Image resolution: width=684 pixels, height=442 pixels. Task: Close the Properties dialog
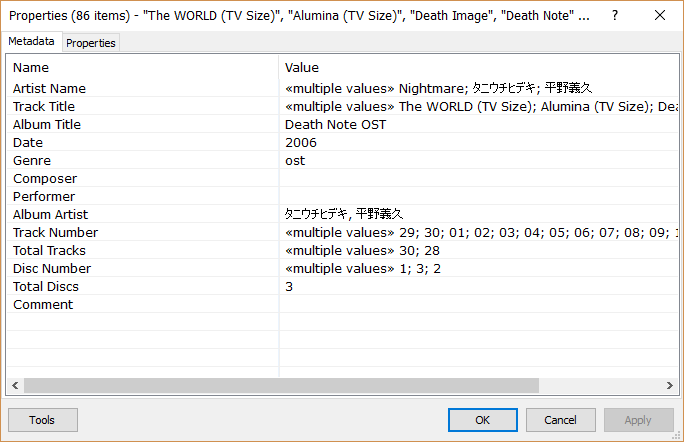click(x=660, y=16)
